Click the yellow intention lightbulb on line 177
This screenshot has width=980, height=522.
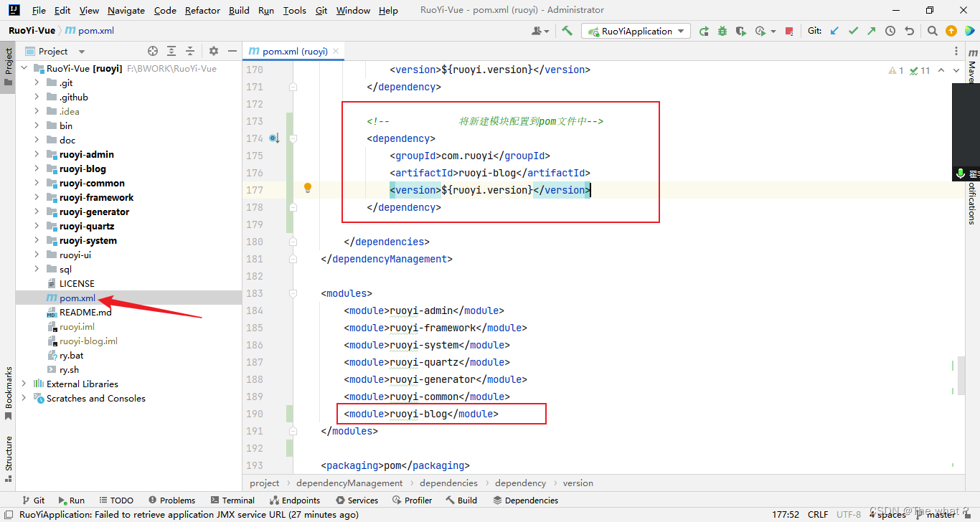308,189
